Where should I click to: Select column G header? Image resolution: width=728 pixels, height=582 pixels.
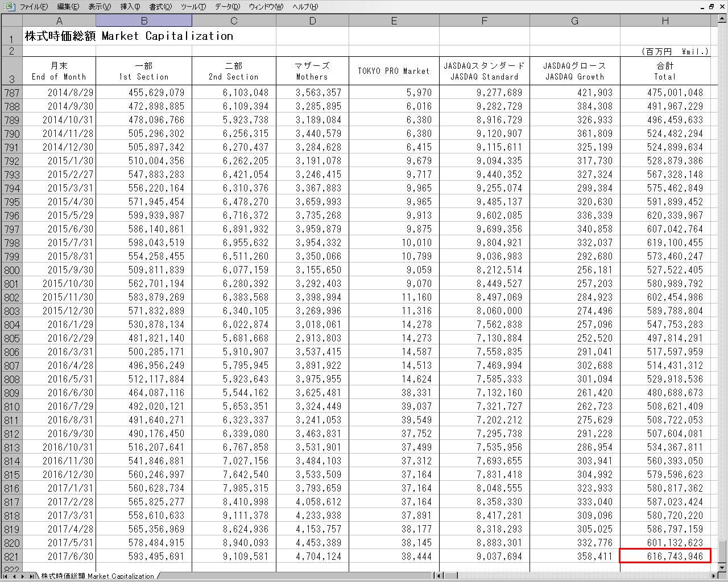click(575, 21)
